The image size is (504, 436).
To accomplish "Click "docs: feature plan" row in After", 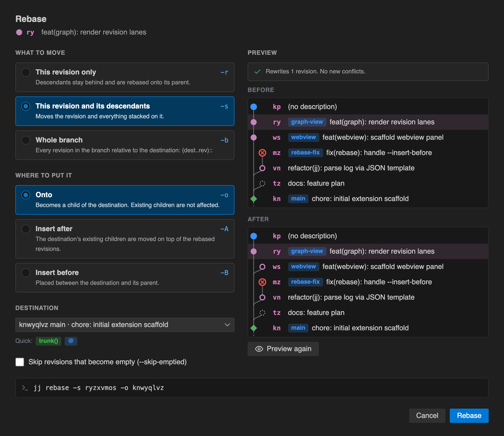I will click(368, 313).
